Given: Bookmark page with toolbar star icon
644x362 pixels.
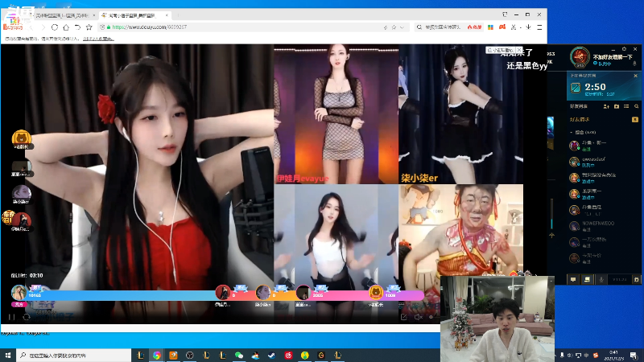Looking at the screenshot, I should (x=89, y=27).
